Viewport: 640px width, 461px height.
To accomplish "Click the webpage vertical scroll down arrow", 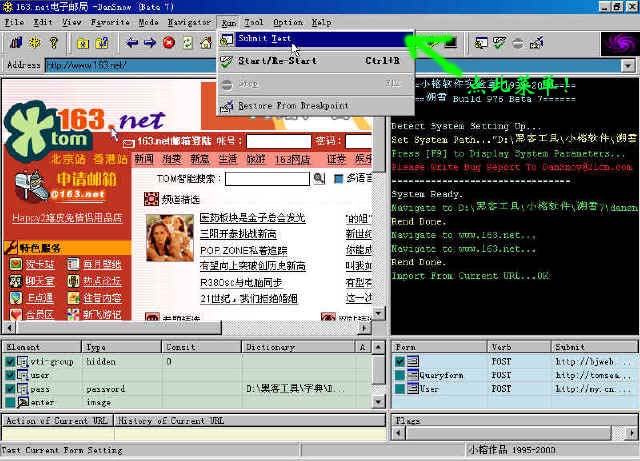I will tap(378, 313).
